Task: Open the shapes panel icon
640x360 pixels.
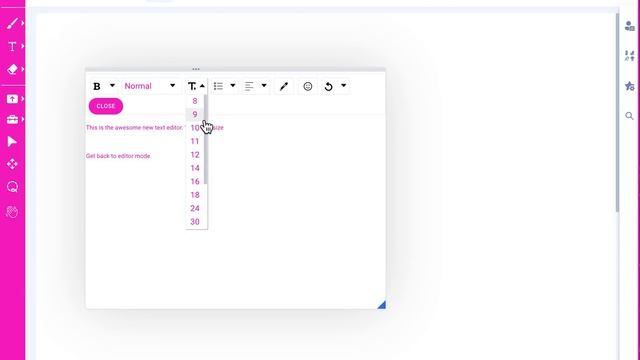Action: point(629,56)
